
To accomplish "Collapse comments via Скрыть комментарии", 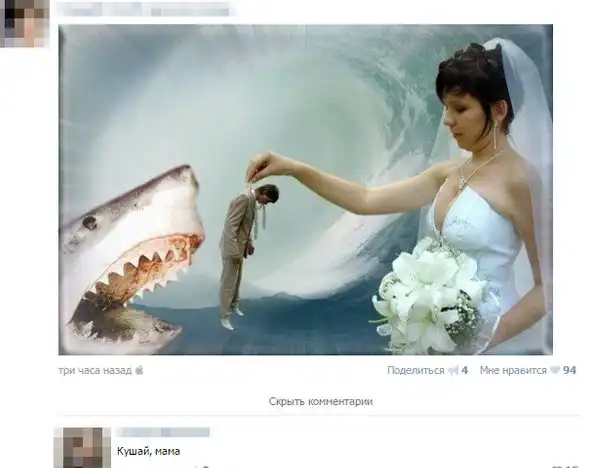I will click(x=321, y=401).
